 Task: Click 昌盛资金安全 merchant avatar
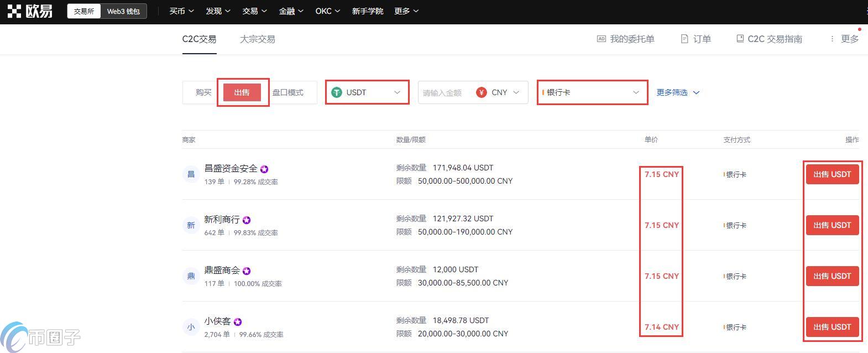[x=191, y=174]
